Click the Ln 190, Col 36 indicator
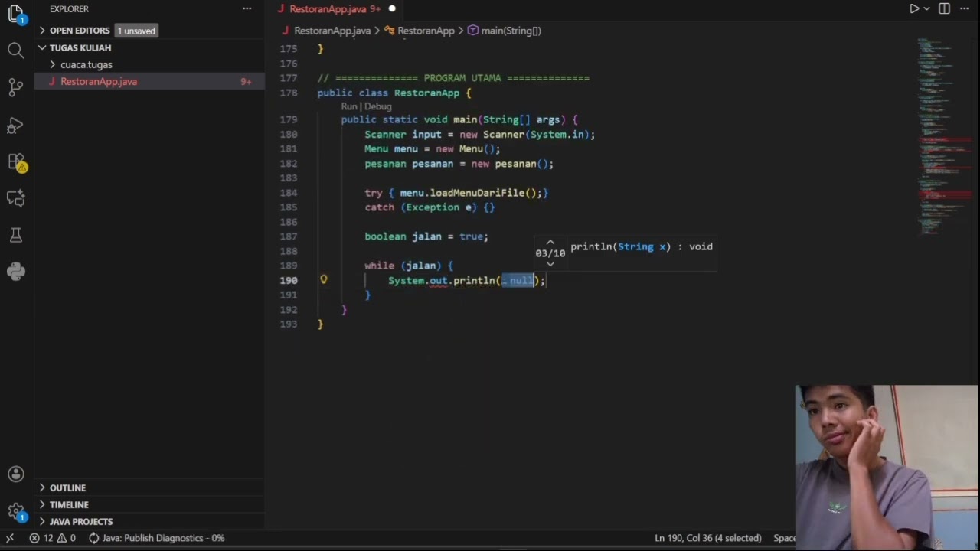 [707, 538]
